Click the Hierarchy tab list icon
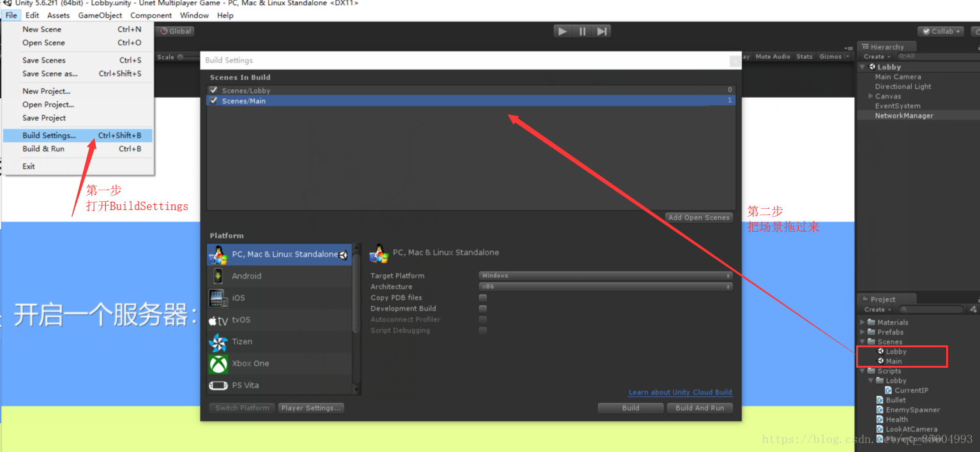 pos(866,47)
